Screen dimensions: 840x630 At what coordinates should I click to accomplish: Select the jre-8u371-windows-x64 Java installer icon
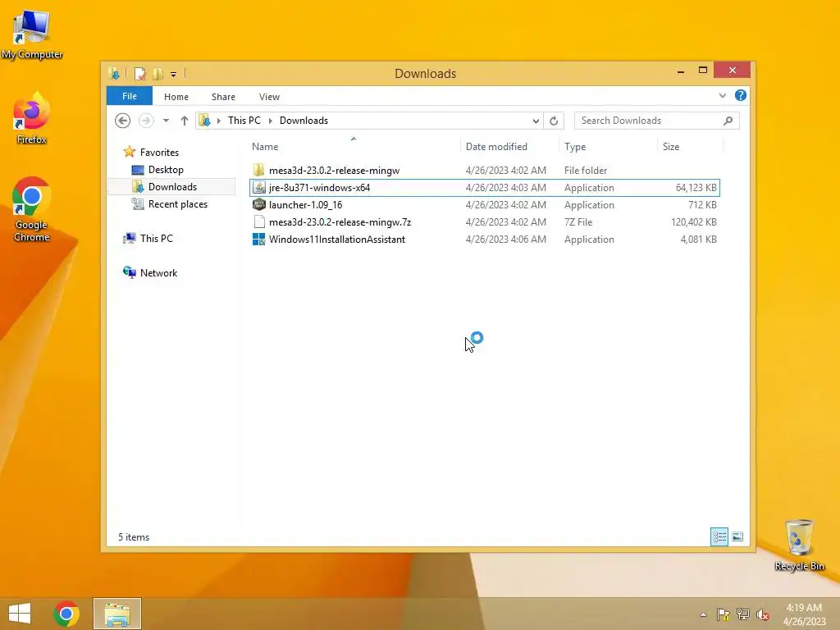pos(258,188)
